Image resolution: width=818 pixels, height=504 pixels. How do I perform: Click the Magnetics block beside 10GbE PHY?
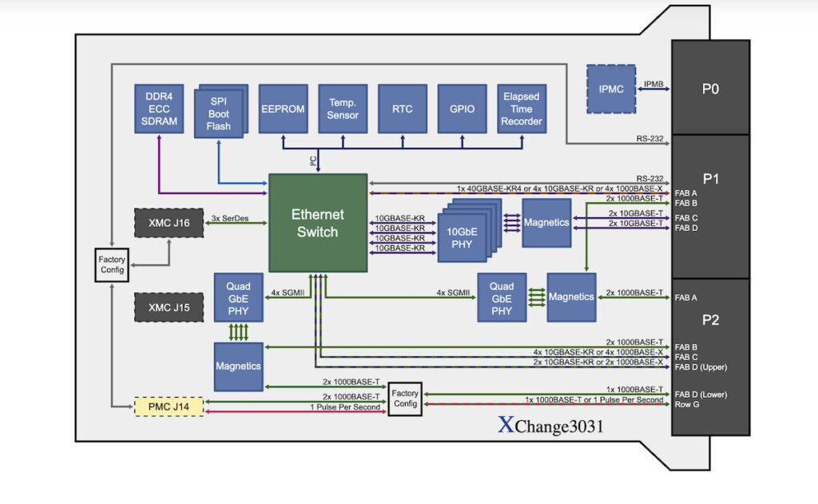coord(546,223)
